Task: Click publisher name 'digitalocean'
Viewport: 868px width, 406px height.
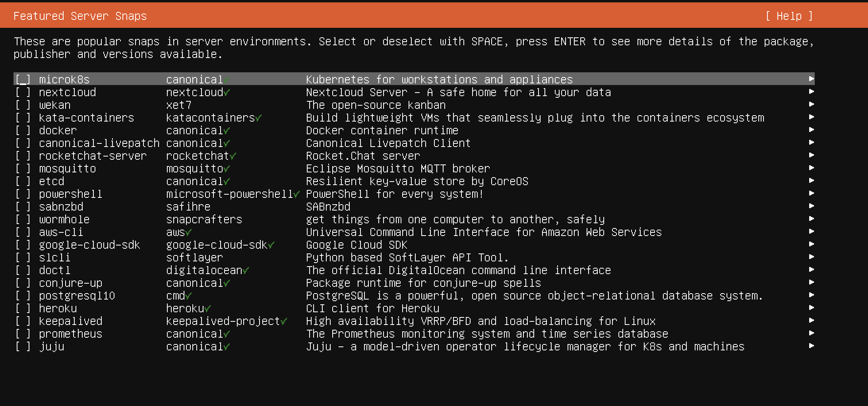Action: point(204,270)
